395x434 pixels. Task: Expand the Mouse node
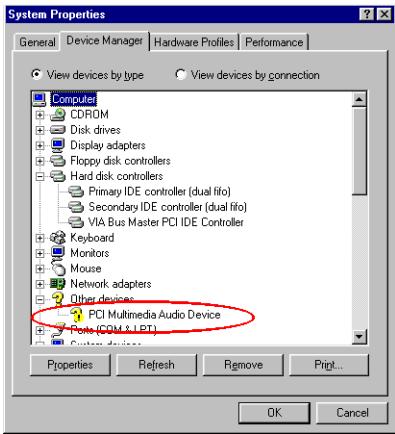[x=40, y=269]
